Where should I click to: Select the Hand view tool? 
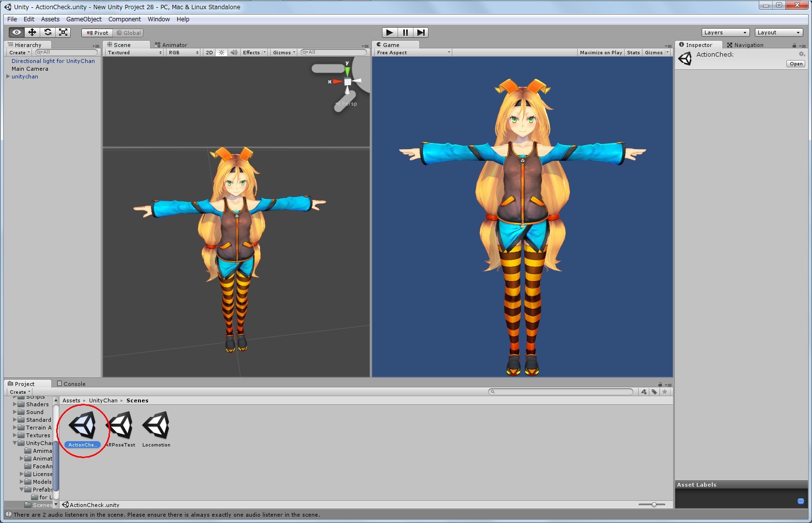tap(16, 32)
